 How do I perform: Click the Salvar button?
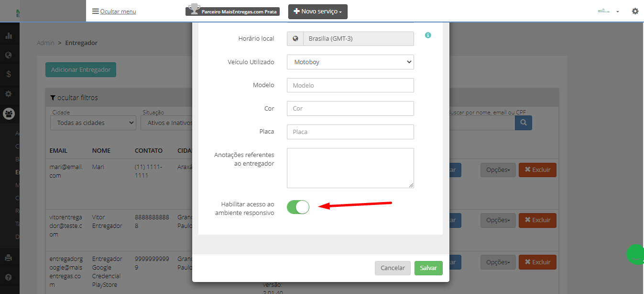point(428,268)
